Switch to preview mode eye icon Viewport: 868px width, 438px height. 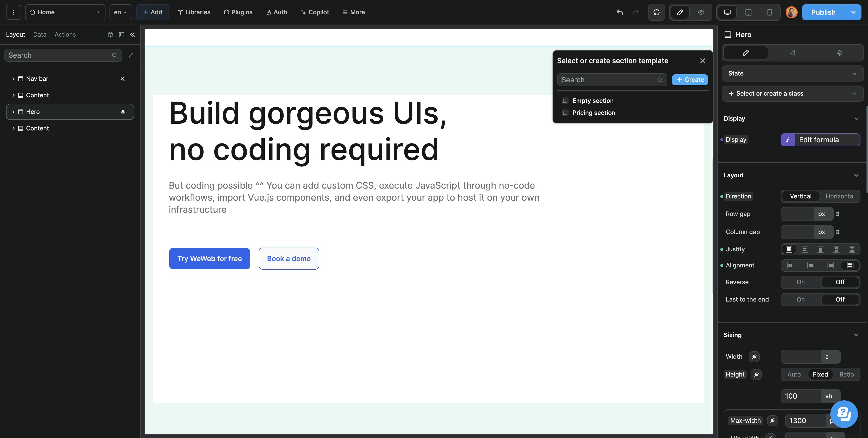(x=701, y=12)
